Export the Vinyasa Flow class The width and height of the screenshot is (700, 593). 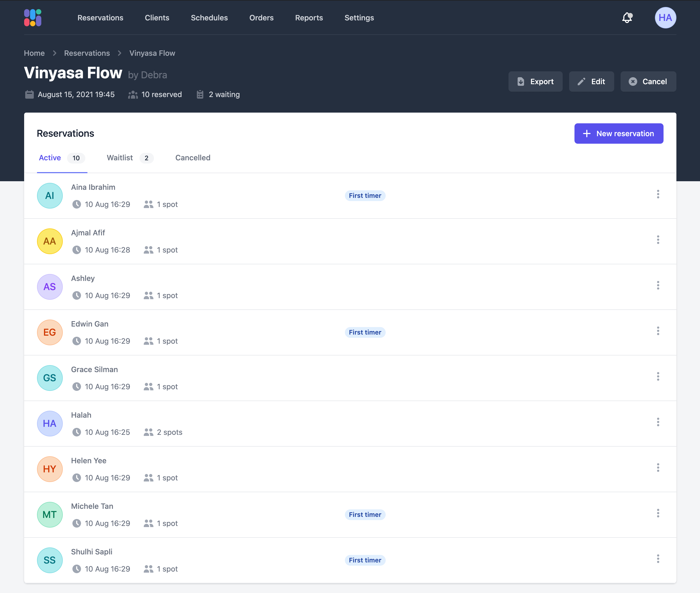(535, 82)
